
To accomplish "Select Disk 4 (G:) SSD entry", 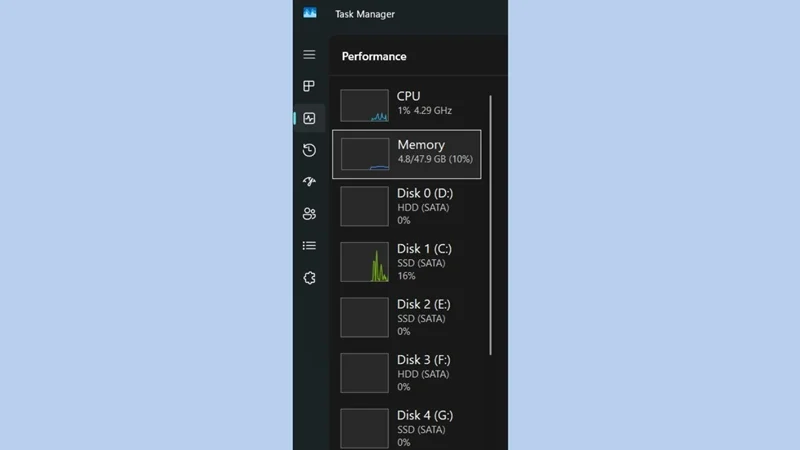I will tap(407, 428).
